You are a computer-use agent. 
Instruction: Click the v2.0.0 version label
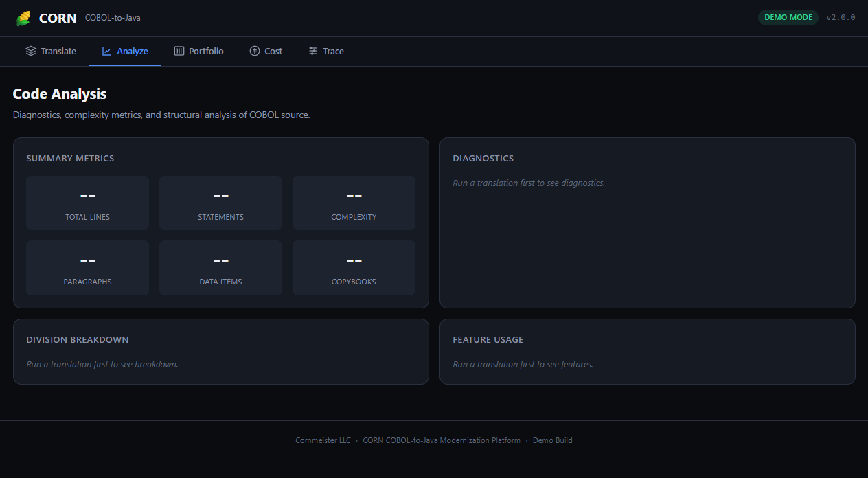841,17
